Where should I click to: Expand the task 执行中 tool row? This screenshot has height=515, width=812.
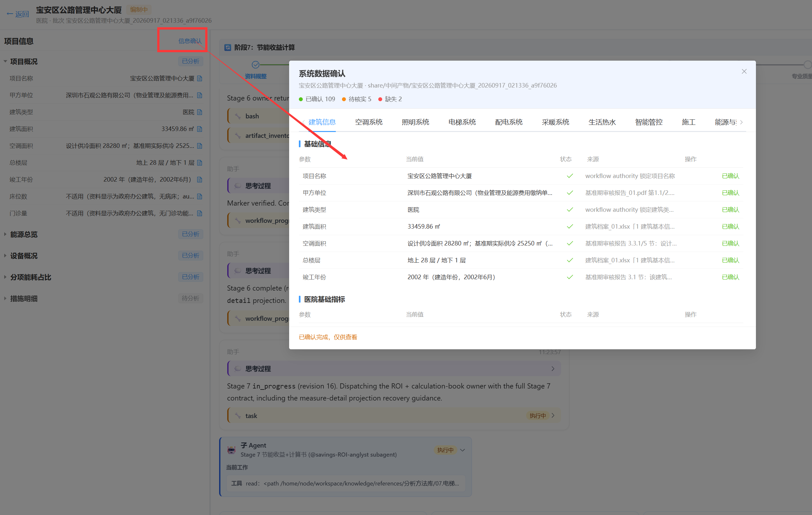pyautogui.click(x=394, y=415)
